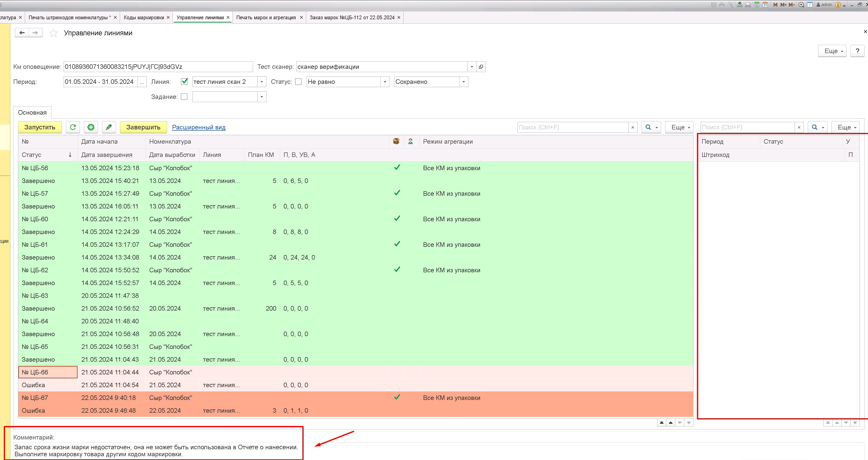Open the Сохранено status dropdown
This screenshot has width=868, height=460.
pos(464,82)
